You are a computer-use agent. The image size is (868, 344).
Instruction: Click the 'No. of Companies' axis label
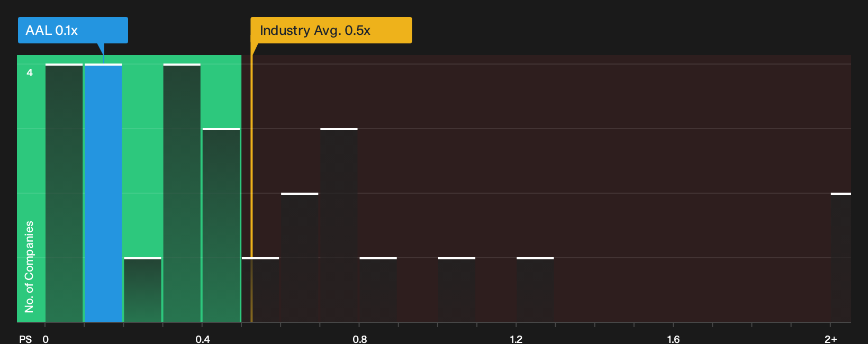pyautogui.click(x=29, y=267)
